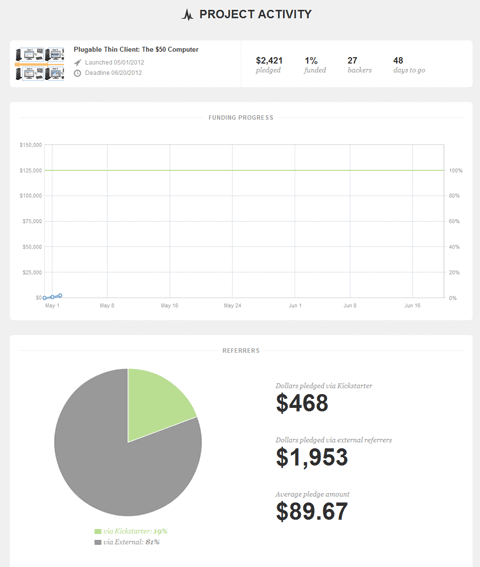Image resolution: width=480 pixels, height=567 pixels.
Task: Click the green 100% goal line
Action: 244,170
